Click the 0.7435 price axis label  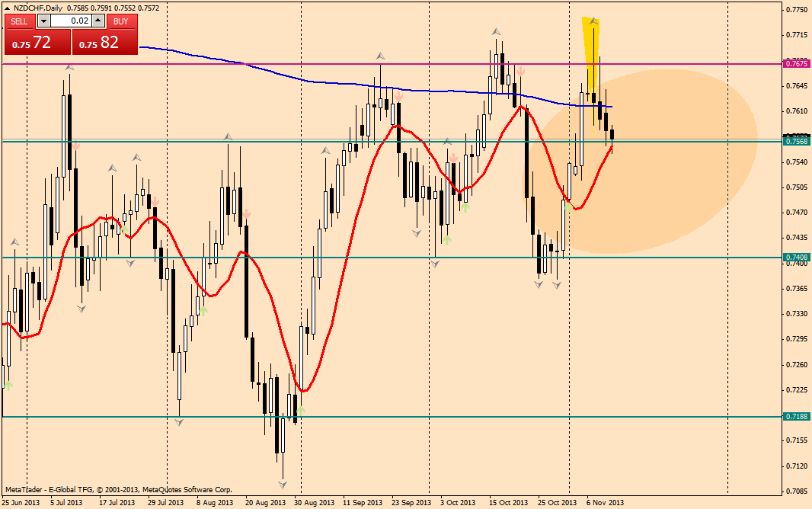tap(797, 238)
